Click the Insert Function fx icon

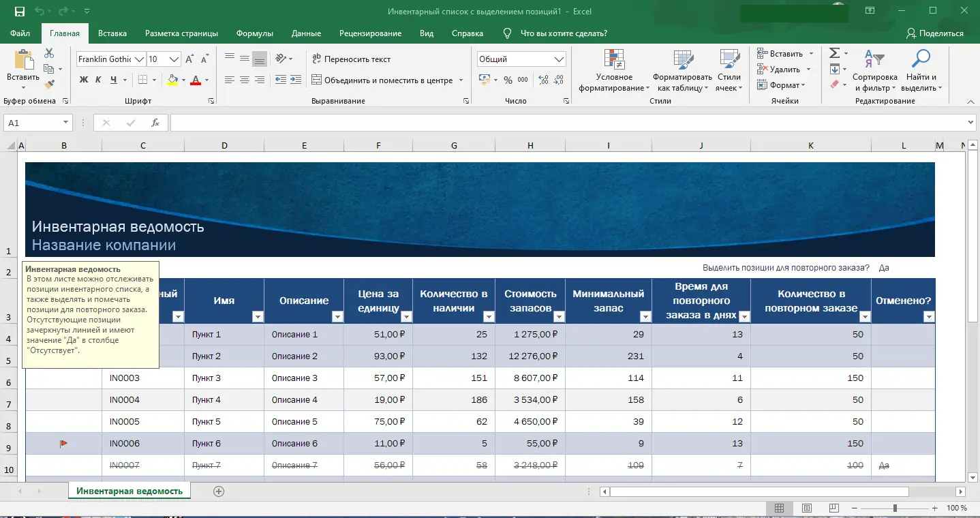(x=155, y=123)
